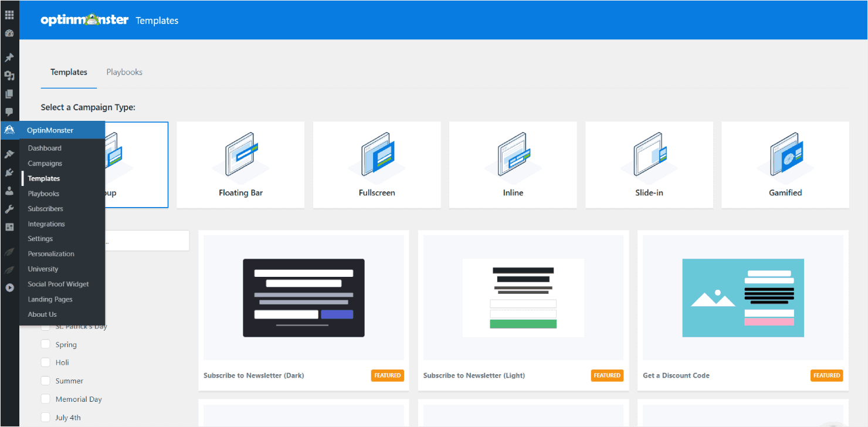
Task: Switch to the Playbooks tab
Action: point(124,72)
